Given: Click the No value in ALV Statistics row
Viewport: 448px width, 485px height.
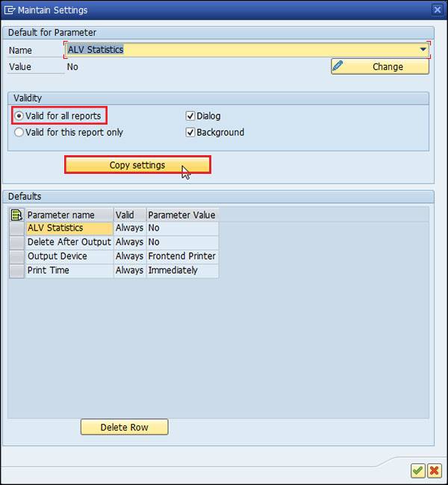Looking at the screenshot, I should [x=182, y=228].
